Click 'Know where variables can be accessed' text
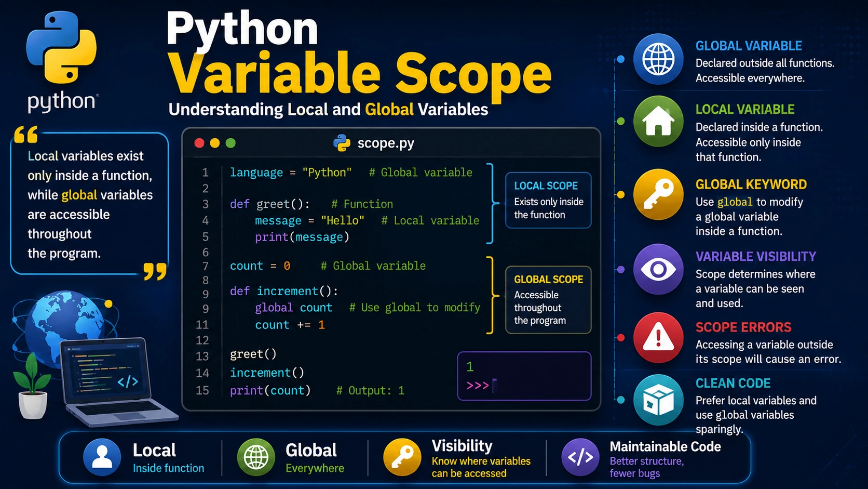 tap(481, 467)
